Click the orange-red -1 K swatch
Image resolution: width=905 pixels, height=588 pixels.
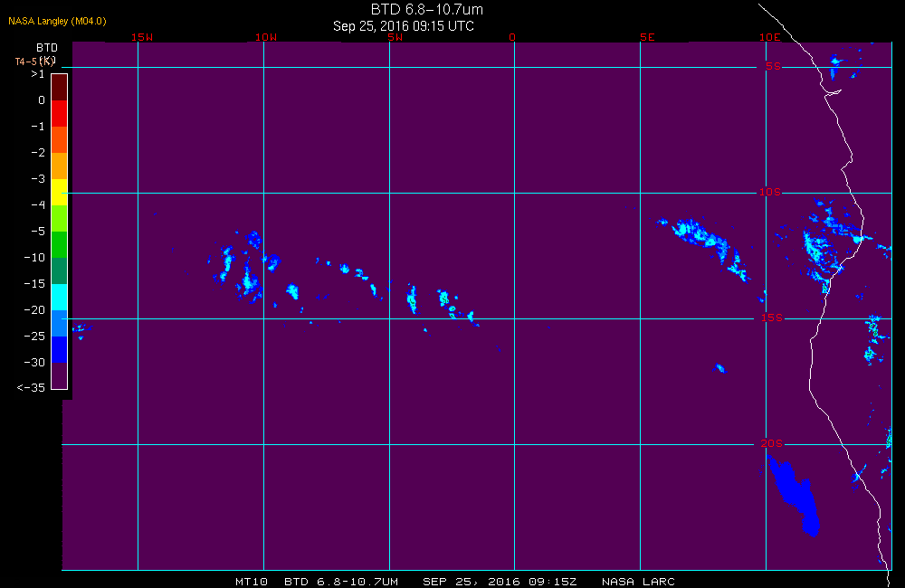point(60,139)
